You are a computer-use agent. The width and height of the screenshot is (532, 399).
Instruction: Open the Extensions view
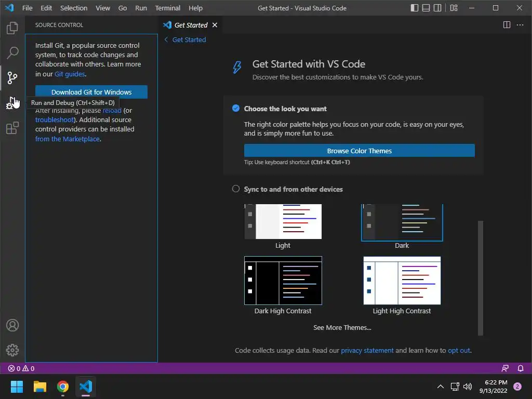click(x=12, y=128)
